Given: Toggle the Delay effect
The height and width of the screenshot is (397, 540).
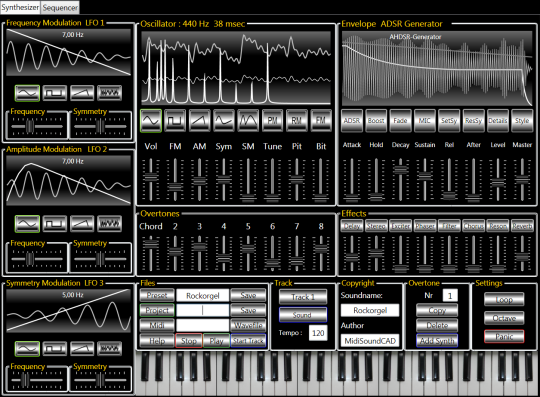Looking at the screenshot, I should pos(352,226).
